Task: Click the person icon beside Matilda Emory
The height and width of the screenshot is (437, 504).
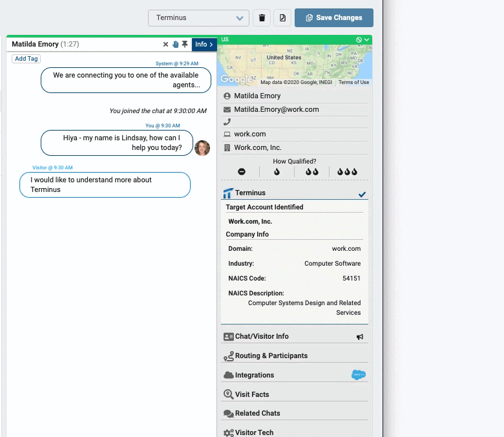Action: 227,96
